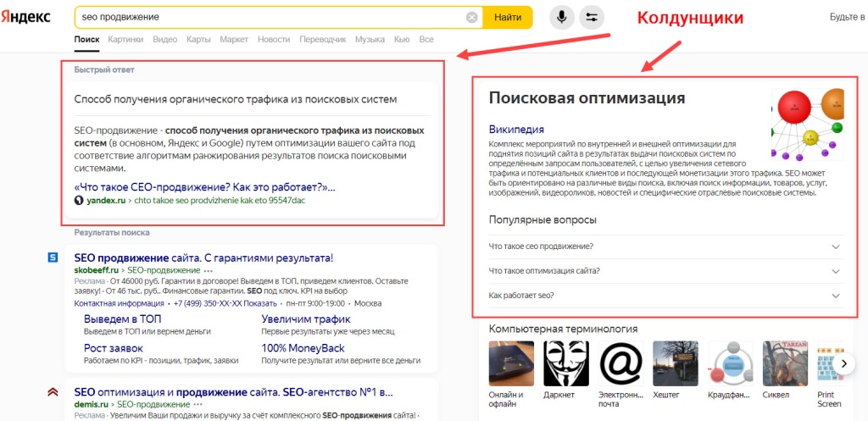Screen dimensions: 868x421
Task: Start voice search with microphone icon
Action: (x=562, y=18)
